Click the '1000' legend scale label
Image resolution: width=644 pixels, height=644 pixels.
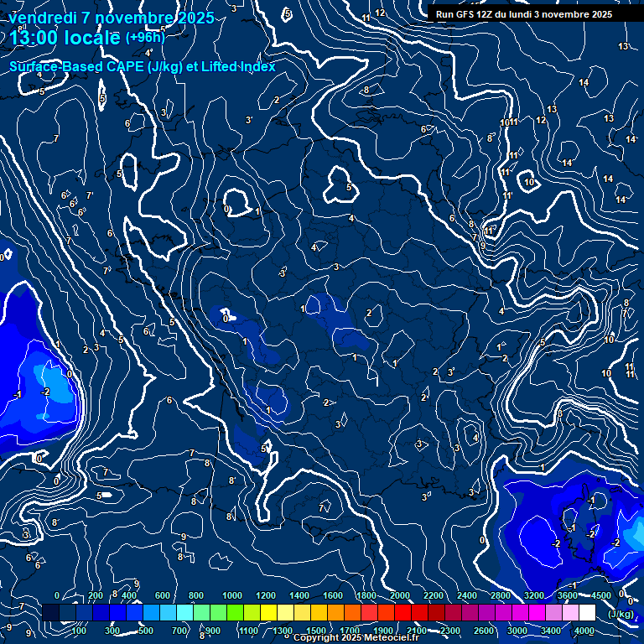(x=232, y=595)
